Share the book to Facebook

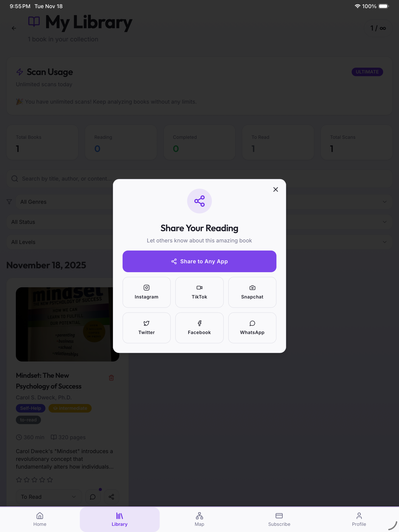point(199,327)
